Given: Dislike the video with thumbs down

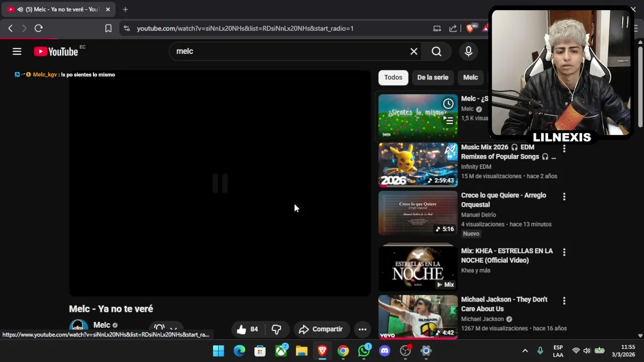Looking at the screenshot, I should (276, 329).
